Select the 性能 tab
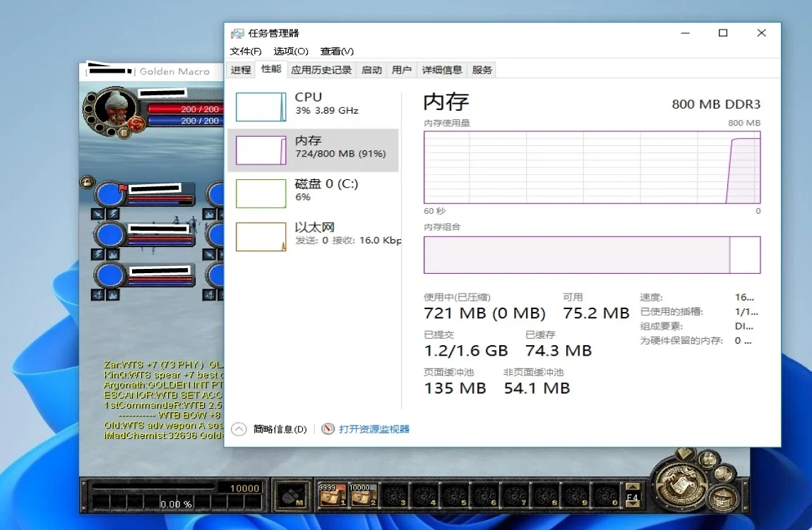The width and height of the screenshot is (812, 530). (x=271, y=69)
